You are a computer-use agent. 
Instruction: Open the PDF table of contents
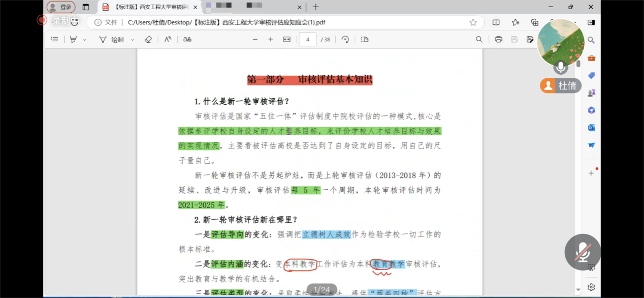tap(55, 40)
